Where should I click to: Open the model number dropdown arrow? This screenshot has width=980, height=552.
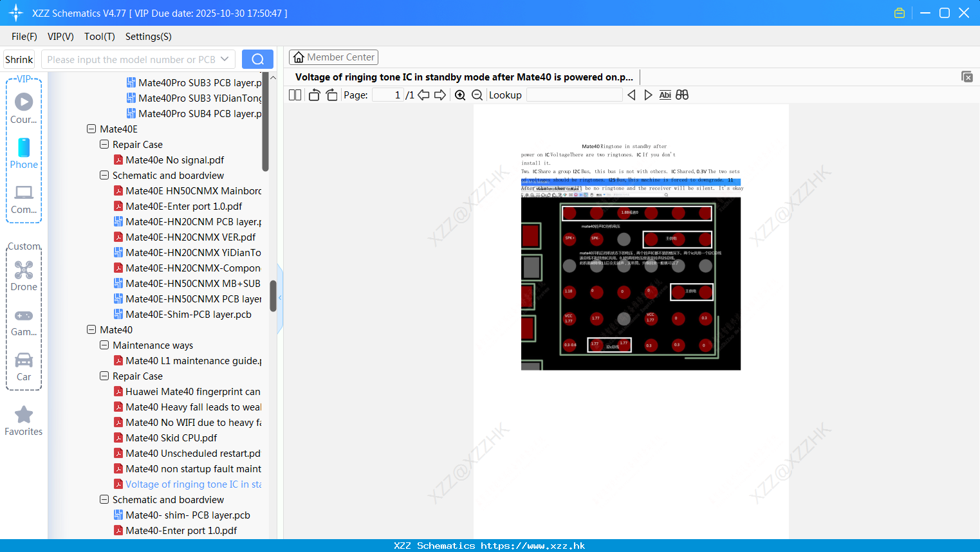click(225, 59)
